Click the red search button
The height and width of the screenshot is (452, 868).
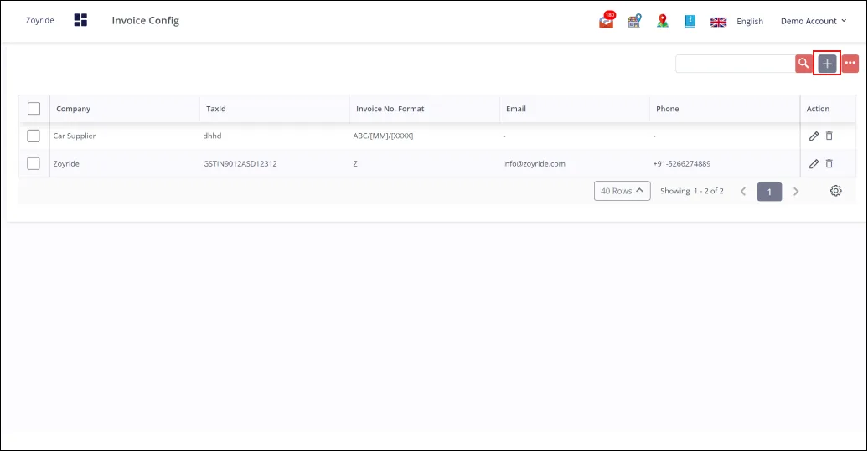pyautogui.click(x=803, y=64)
